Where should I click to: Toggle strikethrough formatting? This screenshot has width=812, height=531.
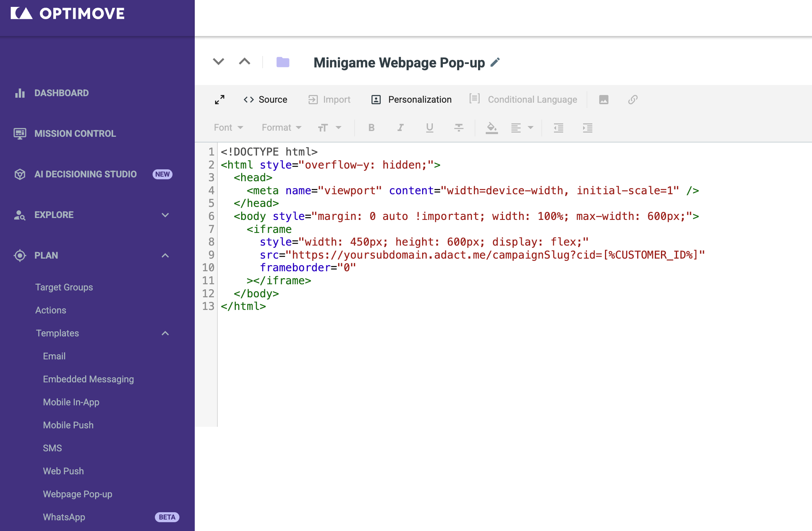tap(459, 128)
